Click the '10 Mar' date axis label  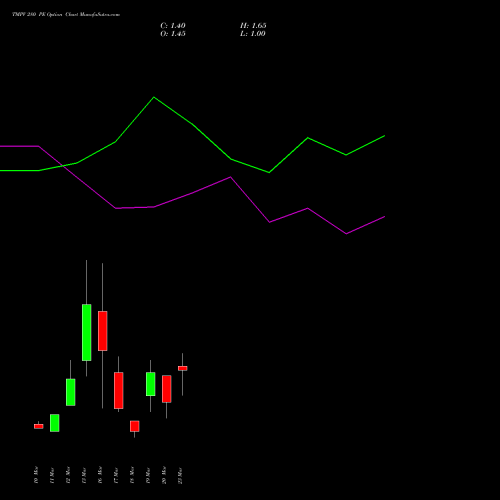tap(36, 475)
